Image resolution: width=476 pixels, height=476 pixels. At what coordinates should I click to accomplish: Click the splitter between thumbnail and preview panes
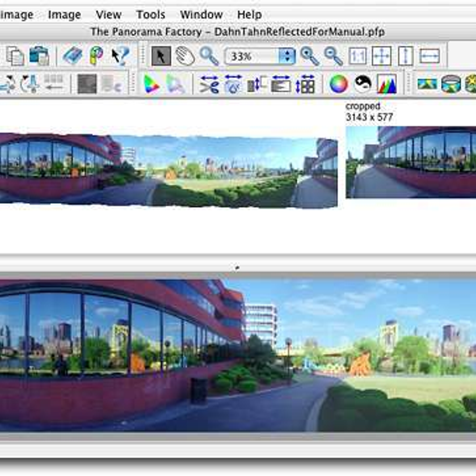coord(237,268)
